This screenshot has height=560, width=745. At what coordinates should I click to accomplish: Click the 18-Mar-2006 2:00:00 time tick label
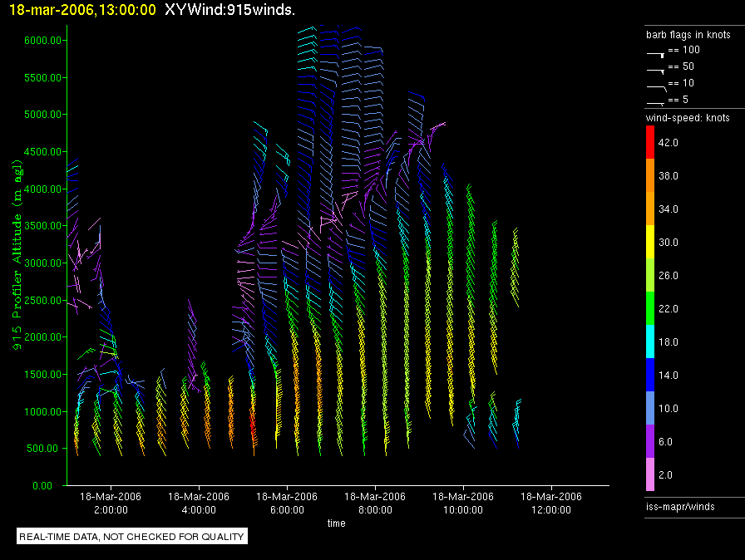(111, 502)
